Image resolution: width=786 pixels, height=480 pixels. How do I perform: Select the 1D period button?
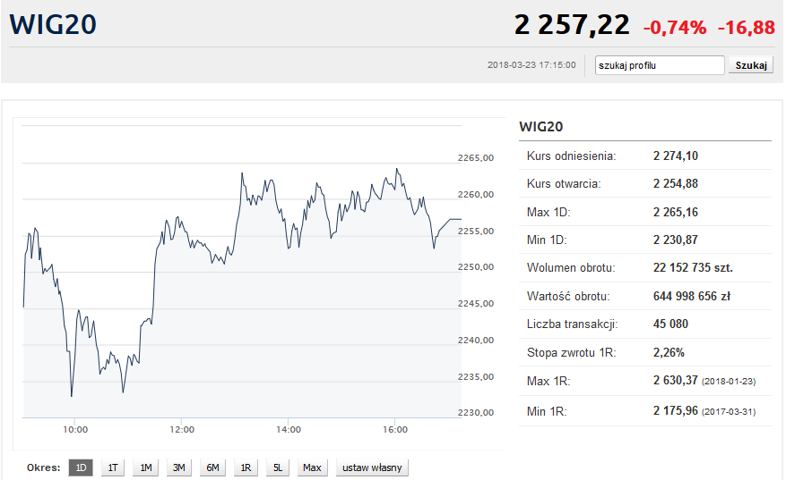pyautogui.click(x=80, y=468)
